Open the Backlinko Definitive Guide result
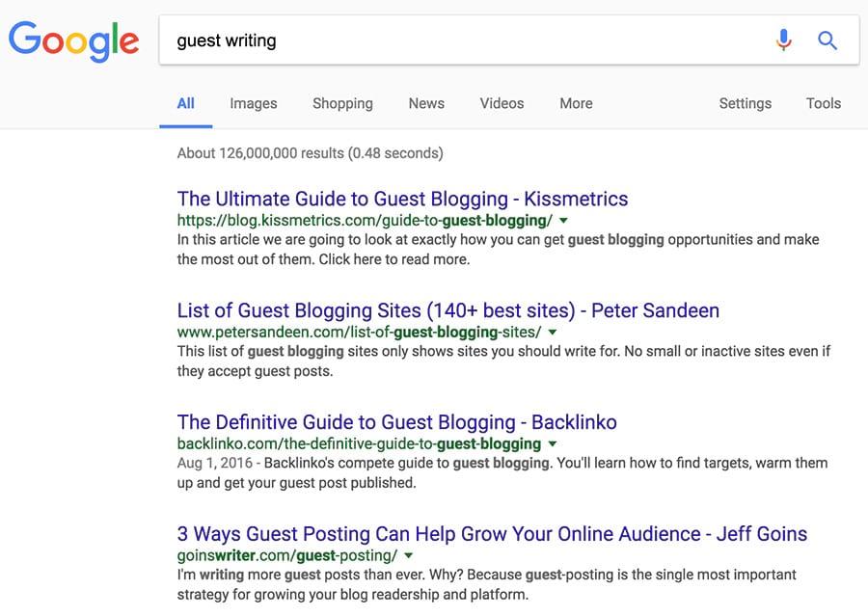868x616 pixels. 396,422
